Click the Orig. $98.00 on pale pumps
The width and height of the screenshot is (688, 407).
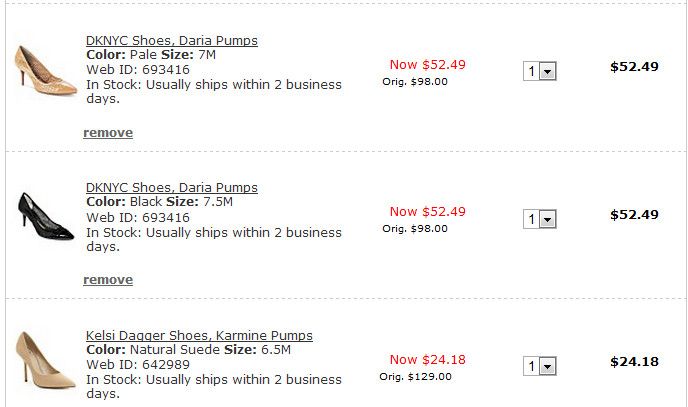click(x=415, y=82)
